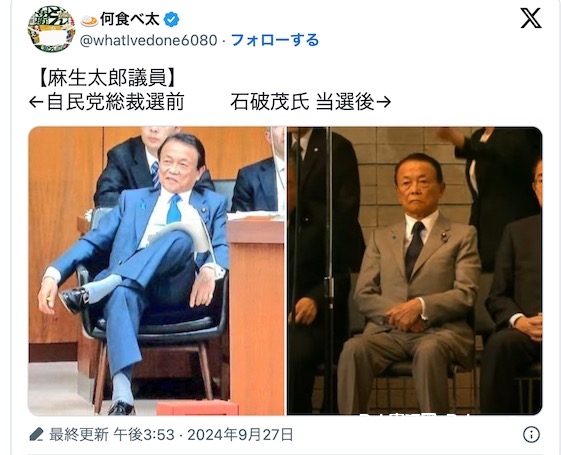Click the X logo icon
This screenshot has height=455, width=561.
point(531,18)
